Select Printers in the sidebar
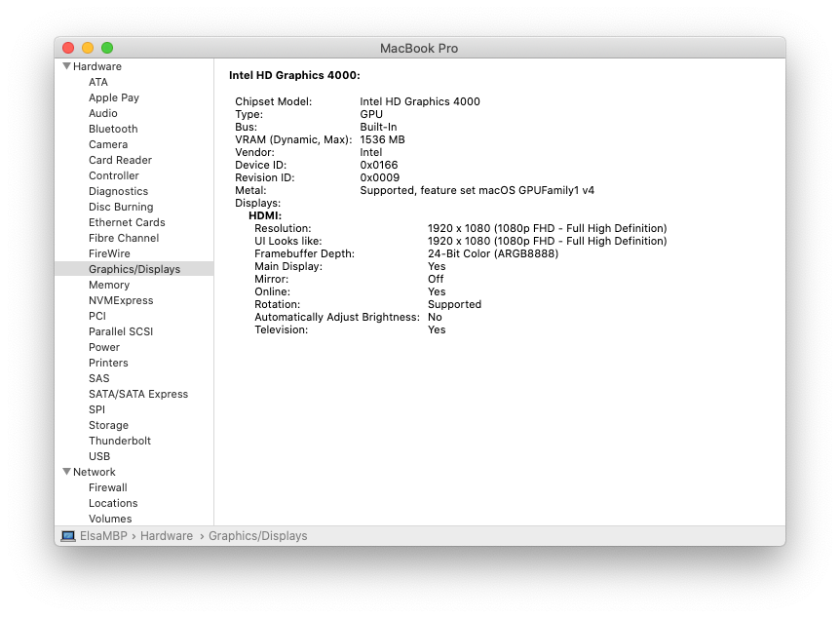The image size is (840, 618). (108, 363)
